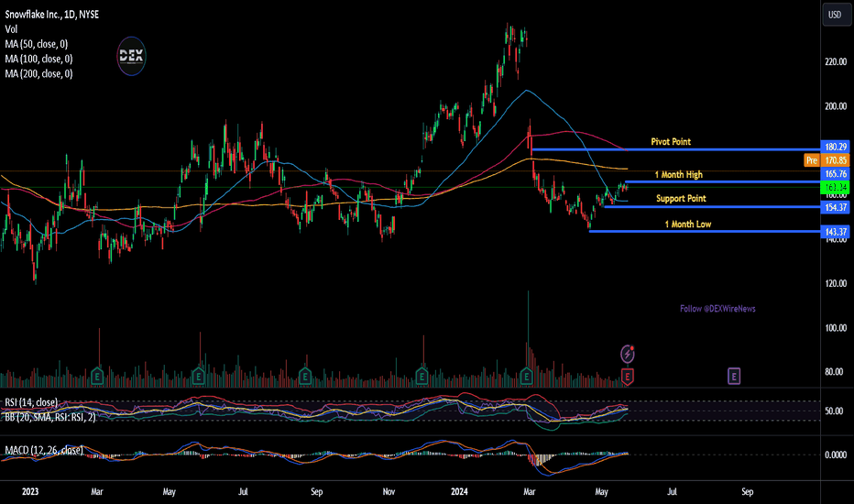Select the Vol indicator legend
Viewport: 854px width, 504px height.
[11, 29]
